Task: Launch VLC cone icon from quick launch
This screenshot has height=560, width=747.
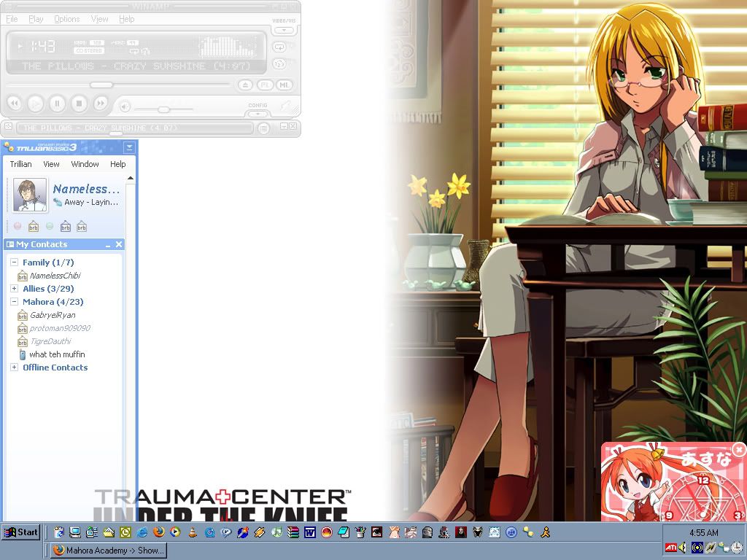Action: point(193,532)
